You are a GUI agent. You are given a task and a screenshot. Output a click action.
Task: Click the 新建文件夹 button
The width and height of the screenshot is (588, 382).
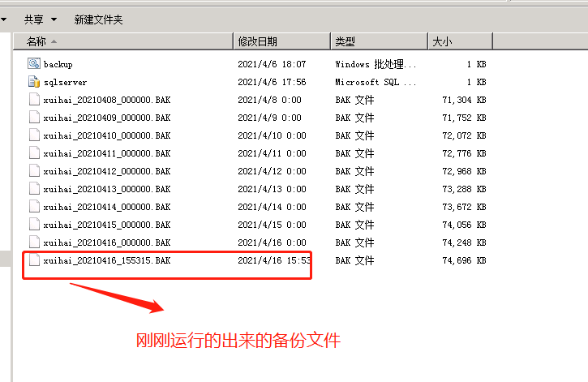coord(98,19)
